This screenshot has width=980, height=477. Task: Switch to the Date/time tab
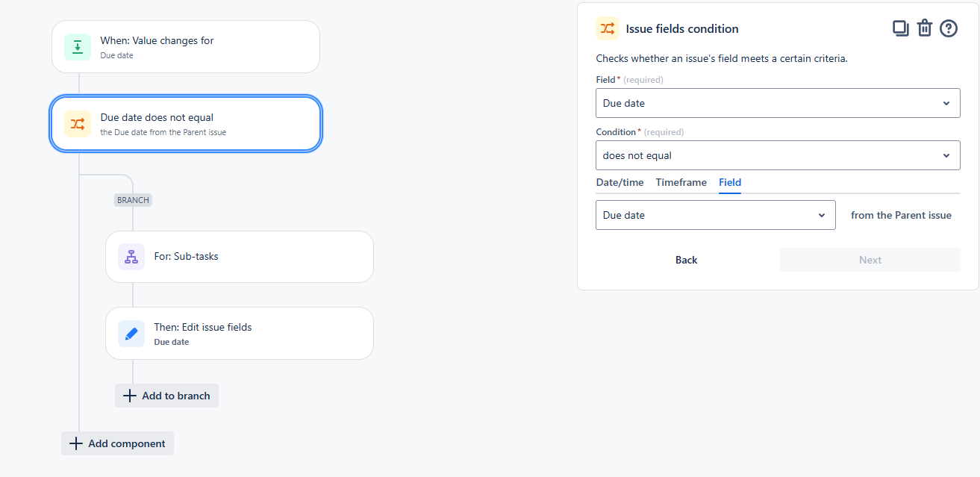tap(619, 182)
